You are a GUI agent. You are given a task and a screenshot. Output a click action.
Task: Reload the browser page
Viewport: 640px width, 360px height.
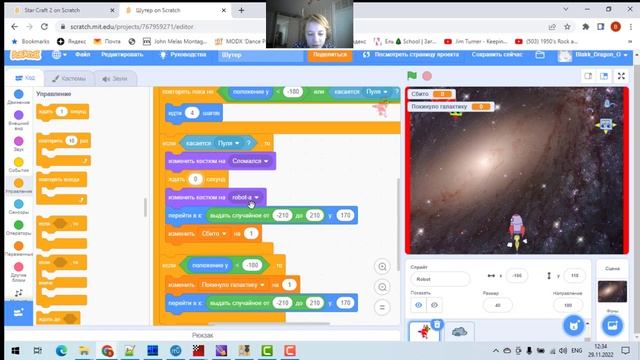[44, 27]
